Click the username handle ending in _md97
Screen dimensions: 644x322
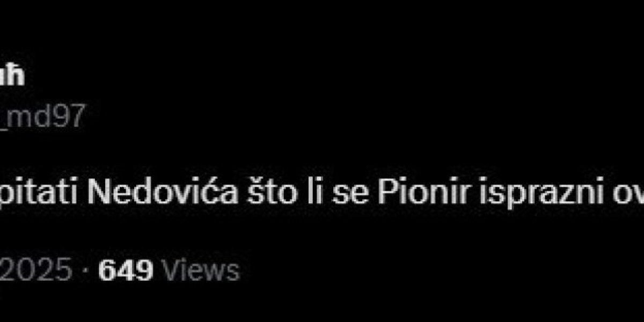(x=42, y=117)
